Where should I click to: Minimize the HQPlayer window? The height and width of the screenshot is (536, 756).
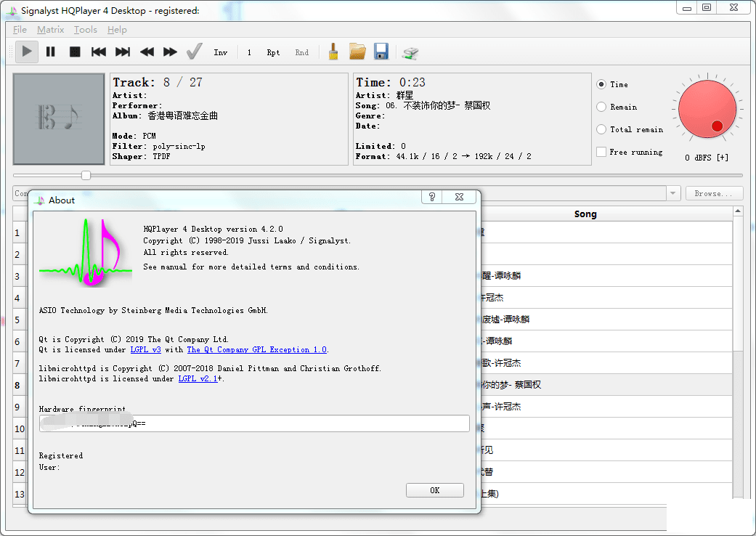pos(687,8)
